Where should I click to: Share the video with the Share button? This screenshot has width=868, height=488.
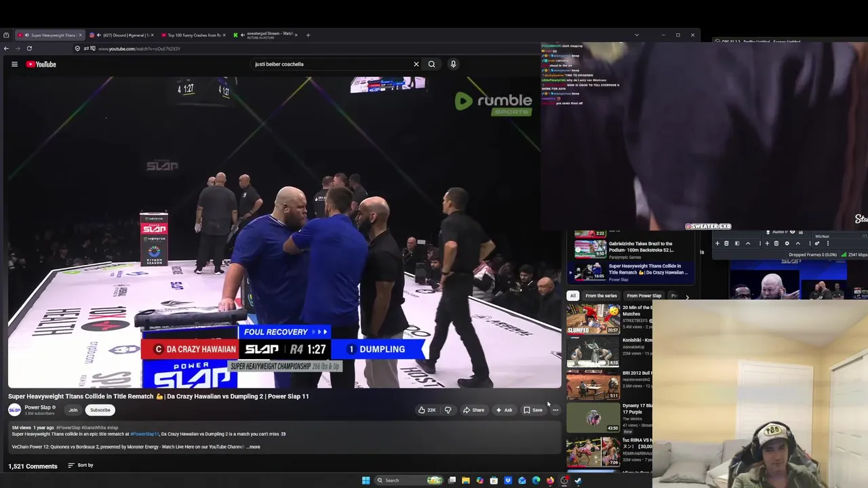tap(473, 410)
